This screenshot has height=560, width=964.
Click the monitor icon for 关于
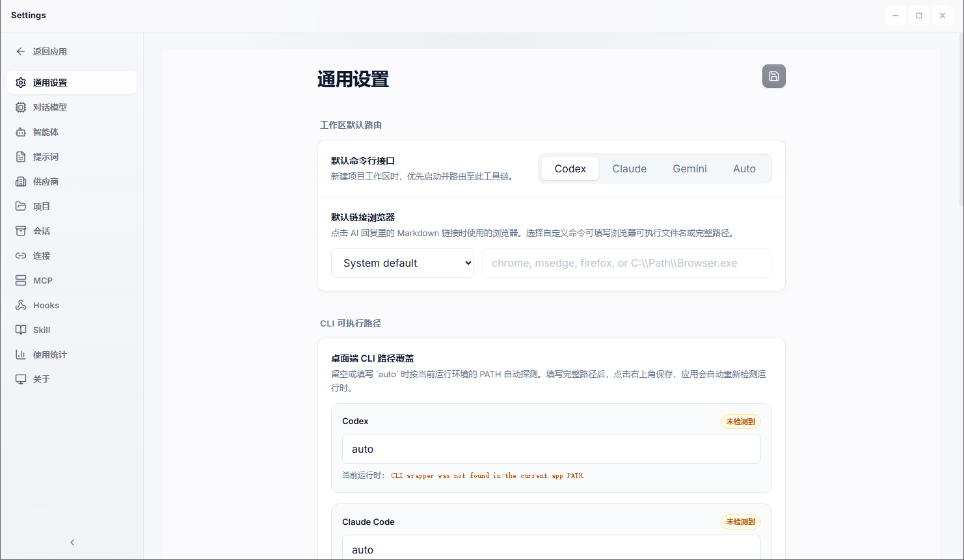pos(21,379)
